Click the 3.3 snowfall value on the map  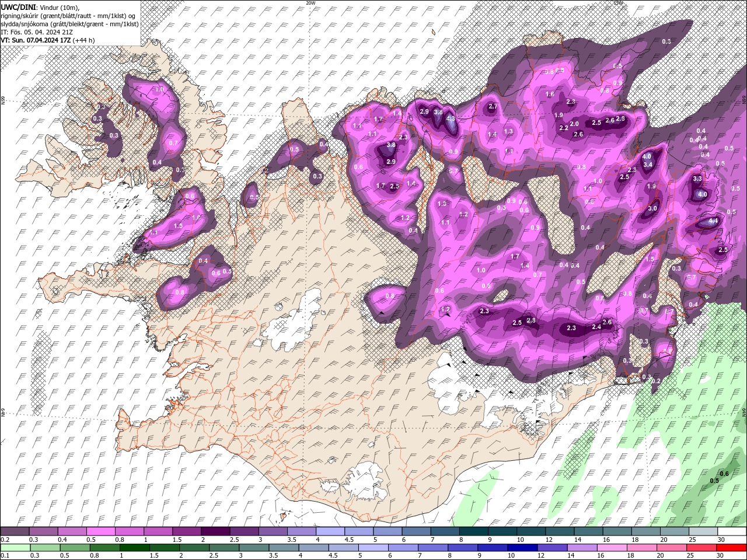697,178
